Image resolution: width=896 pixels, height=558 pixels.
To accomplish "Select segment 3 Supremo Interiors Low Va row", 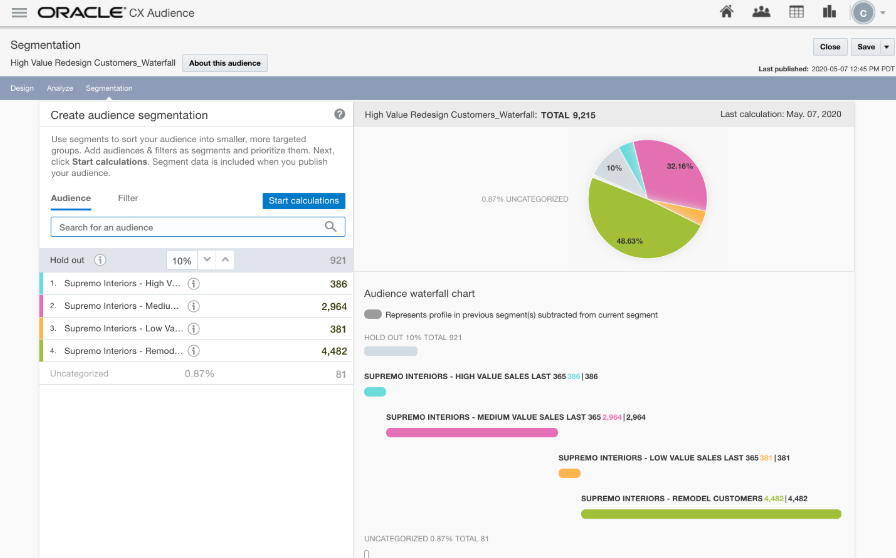I will (195, 329).
